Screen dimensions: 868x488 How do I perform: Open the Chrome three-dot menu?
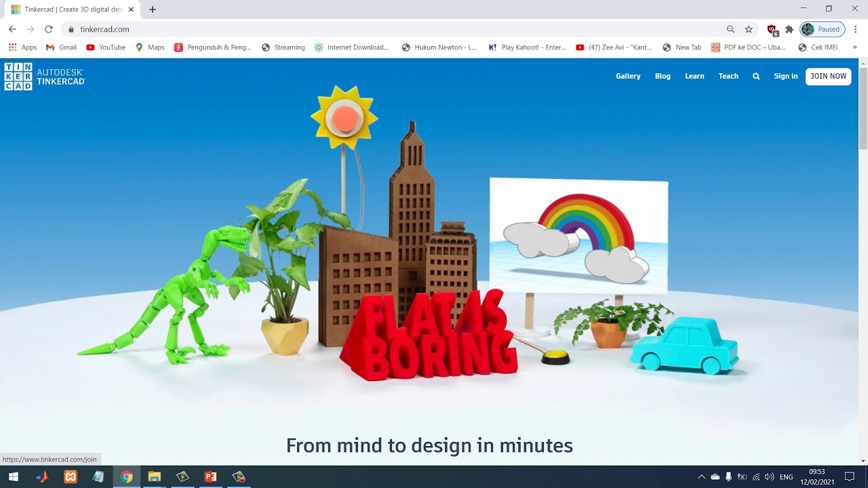(x=856, y=29)
